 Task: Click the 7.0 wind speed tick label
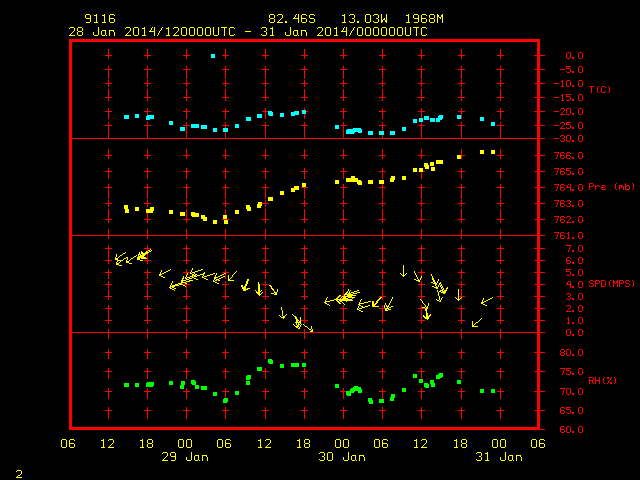click(574, 249)
